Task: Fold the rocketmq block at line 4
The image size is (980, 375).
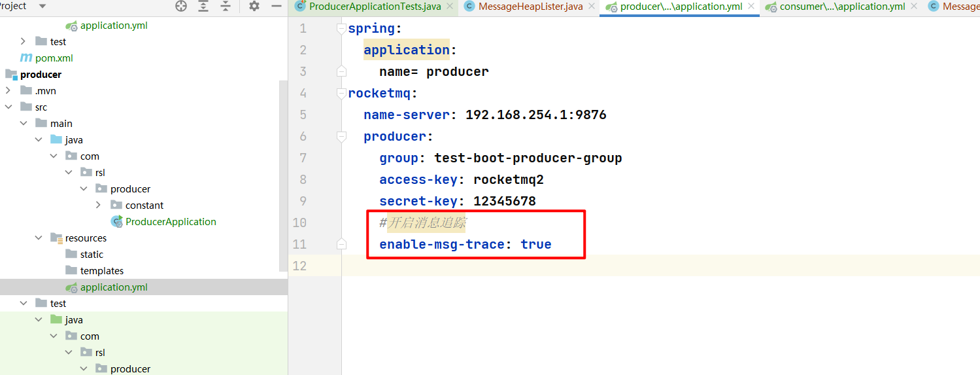Action: [x=341, y=93]
